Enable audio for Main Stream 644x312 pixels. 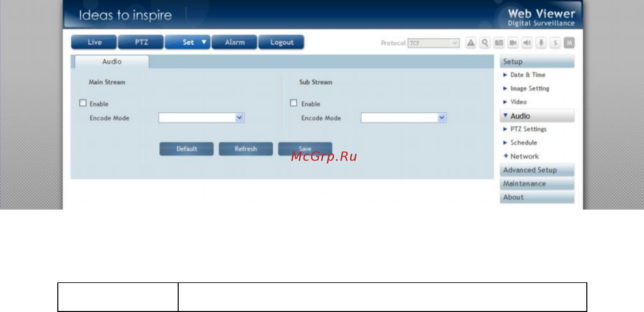83,103
